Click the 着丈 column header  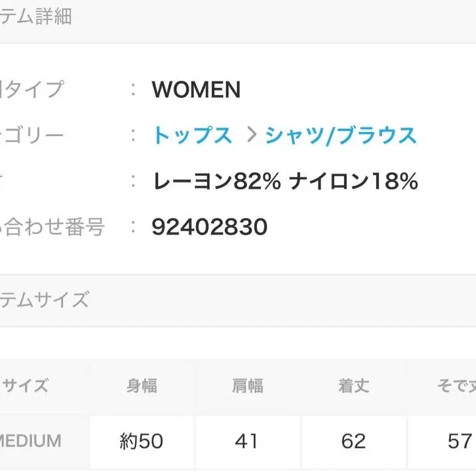(x=353, y=386)
